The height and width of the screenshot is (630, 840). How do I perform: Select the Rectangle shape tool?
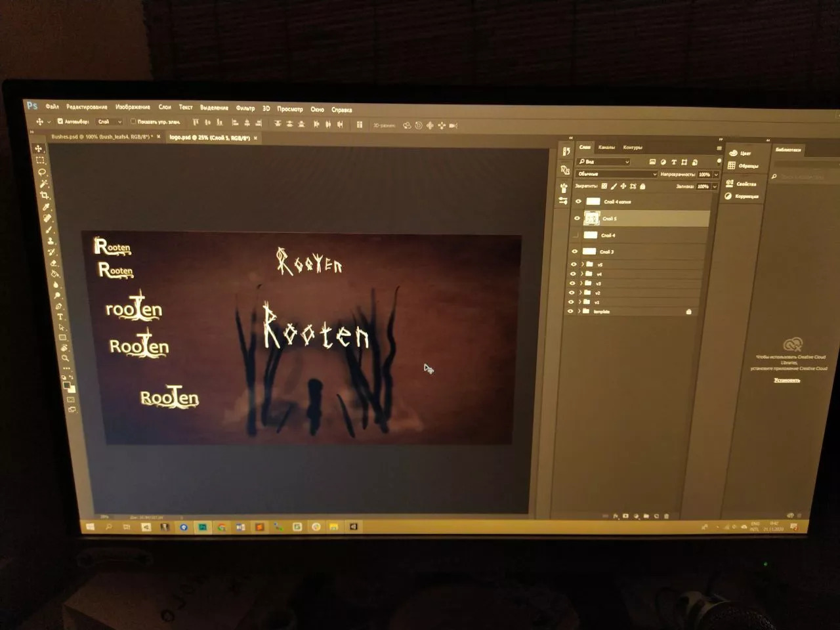pos(62,337)
